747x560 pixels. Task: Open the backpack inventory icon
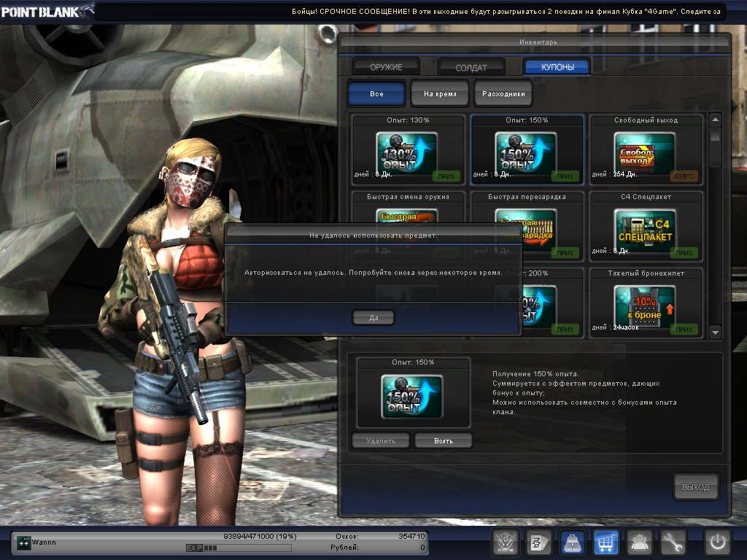pos(572,542)
